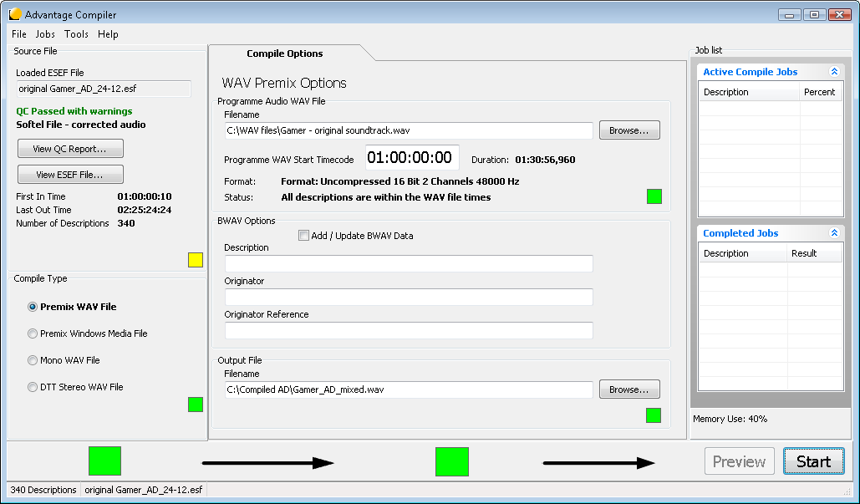Click large green source status square at bottom left
Image resolution: width=860 pixels, height=504 pixels.
(x=104, y=461)
